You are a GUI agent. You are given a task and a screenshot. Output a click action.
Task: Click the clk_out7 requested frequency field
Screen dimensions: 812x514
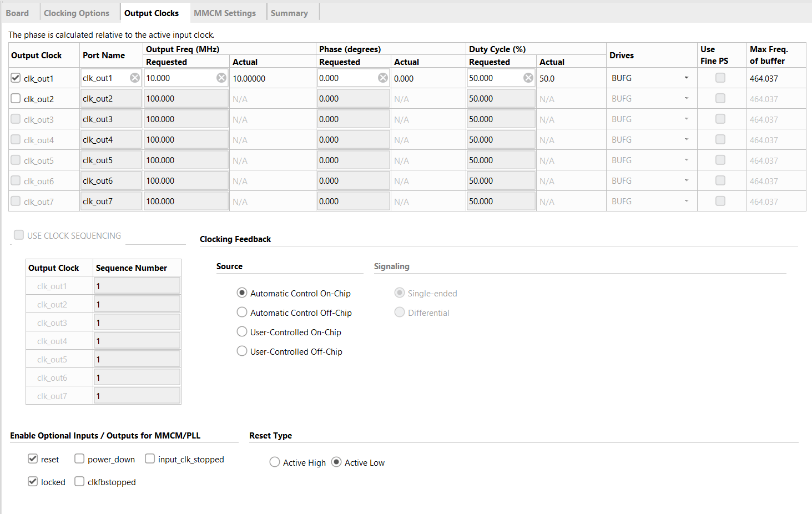[x=186, y=201]
